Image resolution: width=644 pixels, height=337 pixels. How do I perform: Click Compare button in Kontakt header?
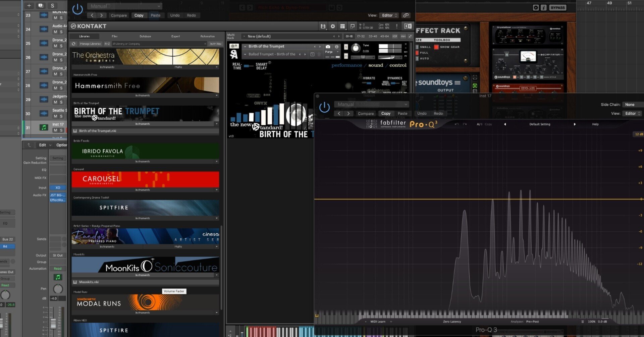pos(119,15)
